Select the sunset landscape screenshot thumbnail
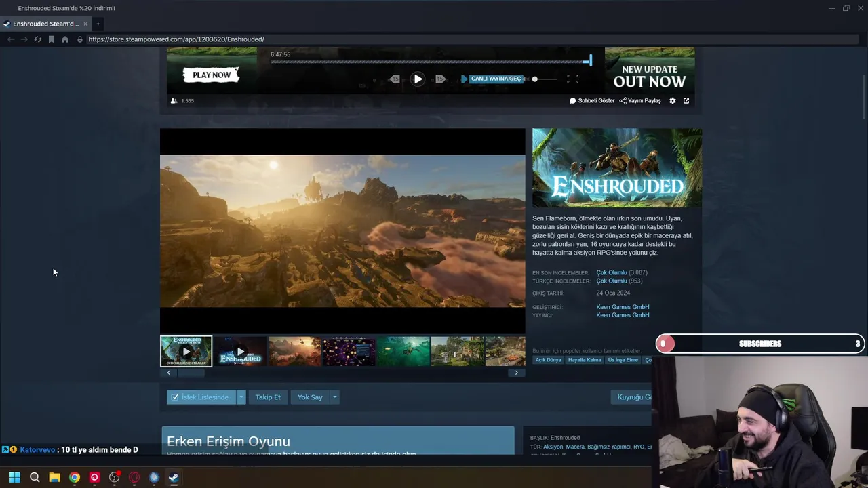 click(x=294, y=351)
